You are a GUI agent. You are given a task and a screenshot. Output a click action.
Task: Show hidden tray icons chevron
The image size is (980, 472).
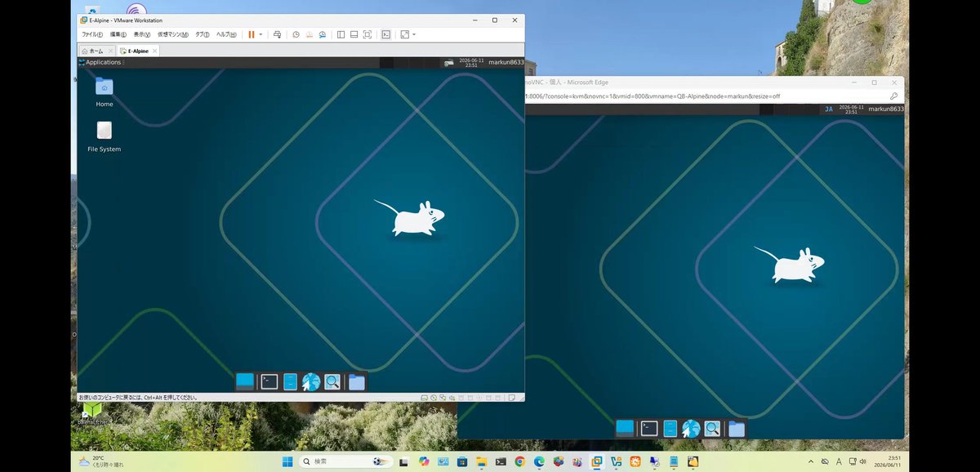coord(811,461)
